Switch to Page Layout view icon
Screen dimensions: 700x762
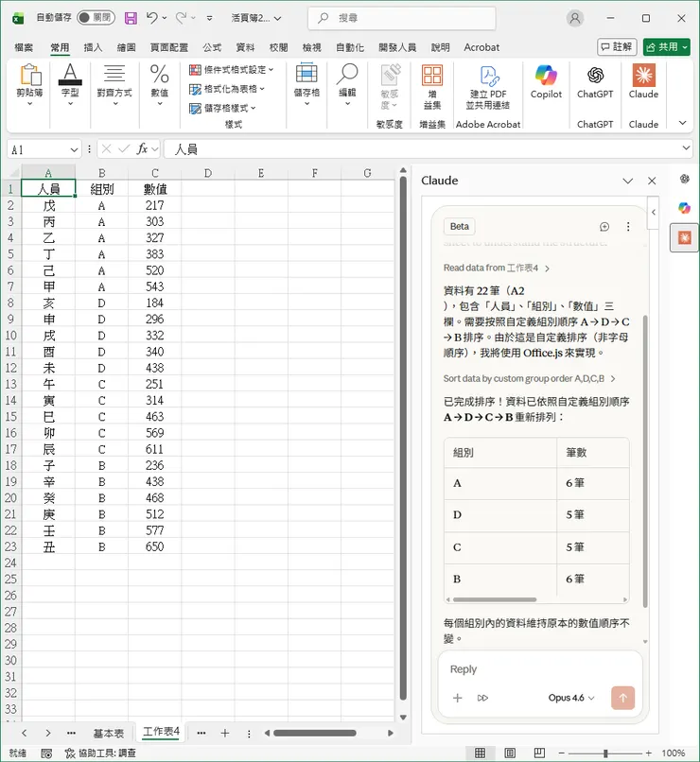coord(510,753)
